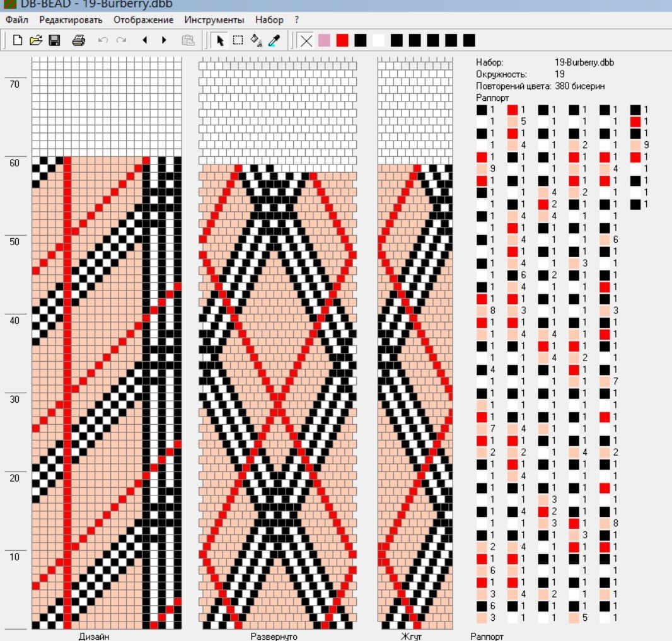Click the Раппорт label at the bottom

(487, 637)
